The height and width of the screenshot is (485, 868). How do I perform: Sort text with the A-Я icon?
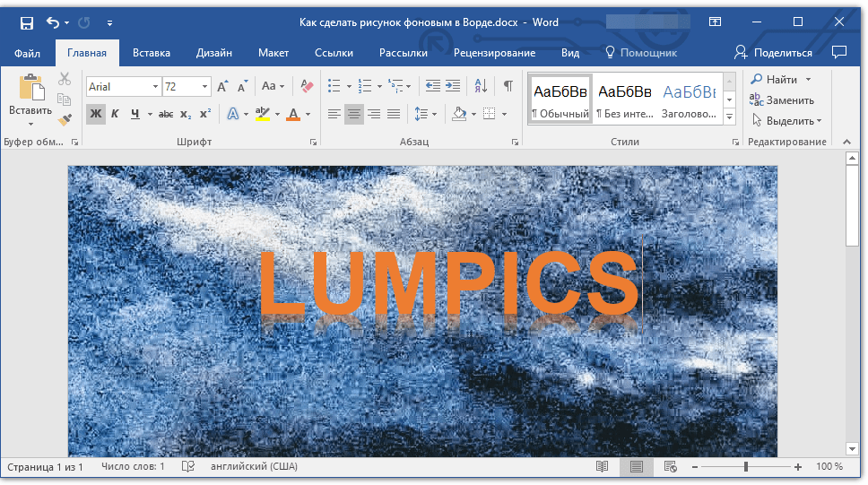(481, 86)
